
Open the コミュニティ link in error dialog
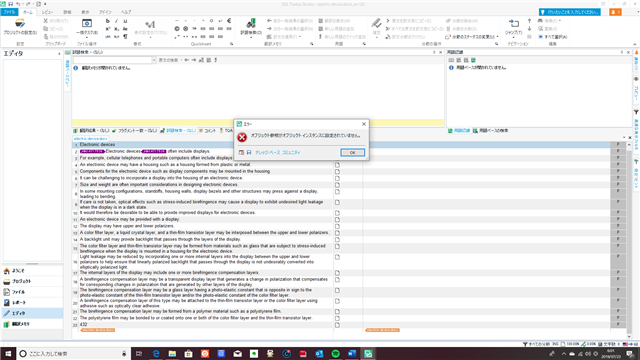291,152
